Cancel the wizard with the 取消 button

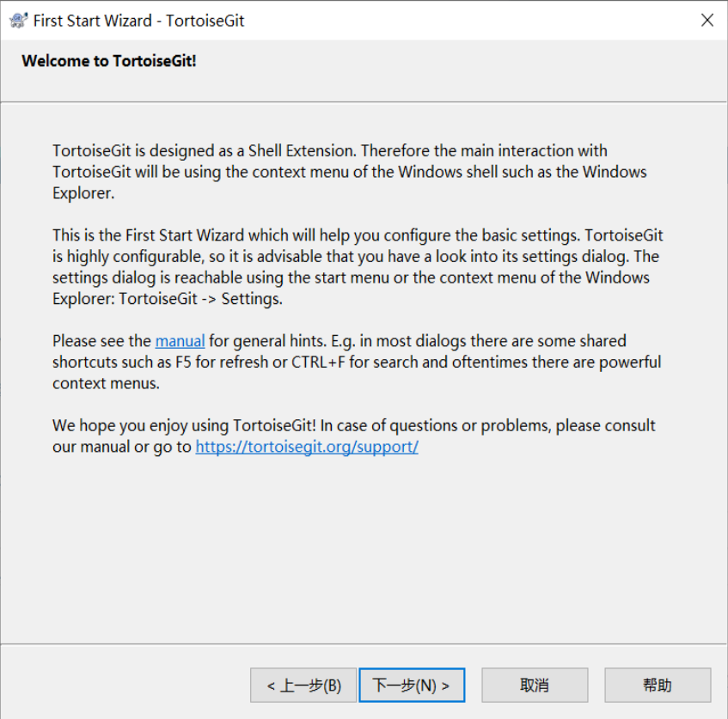pos(535,685)
